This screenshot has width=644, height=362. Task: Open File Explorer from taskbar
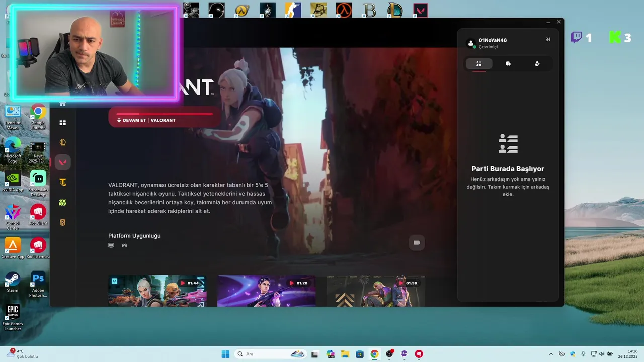pos(345,354)
